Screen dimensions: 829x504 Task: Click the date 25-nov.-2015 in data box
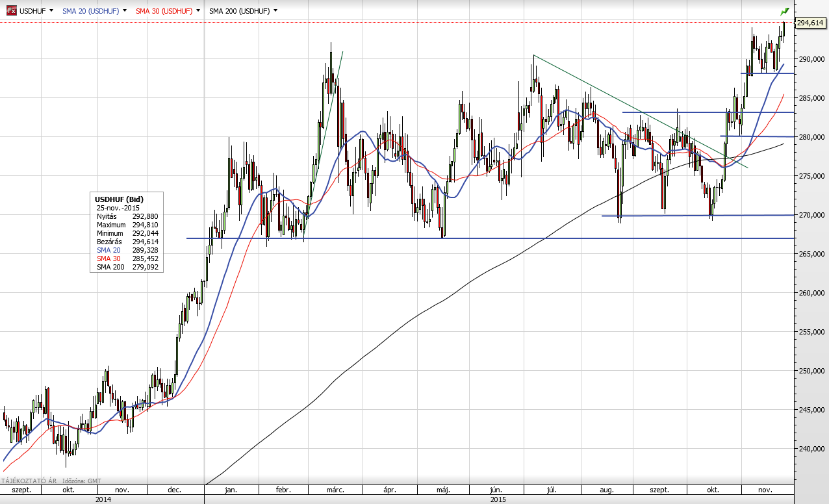click(118, 207)
